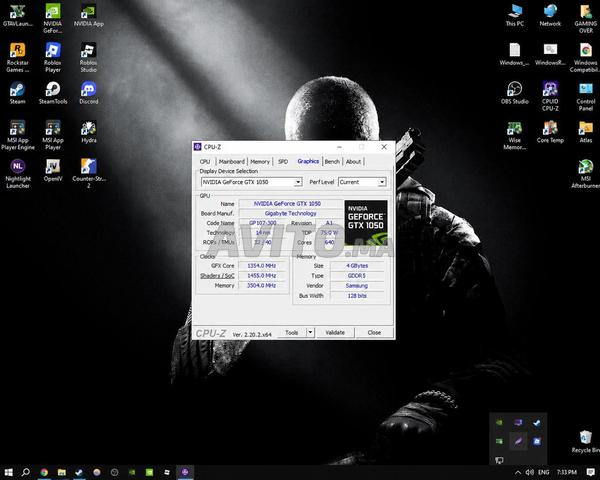Select the SteamTools desktop icon
Screen dimensions: 600x480
[53, 93]
